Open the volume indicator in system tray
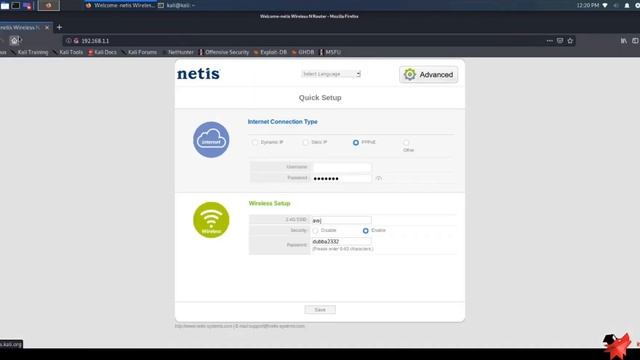This screenshot has height=360, width=640. 616,5
